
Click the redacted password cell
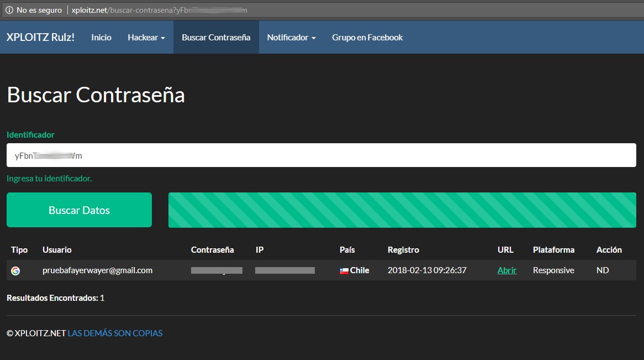pyautogui.click(x=217, y=270)
